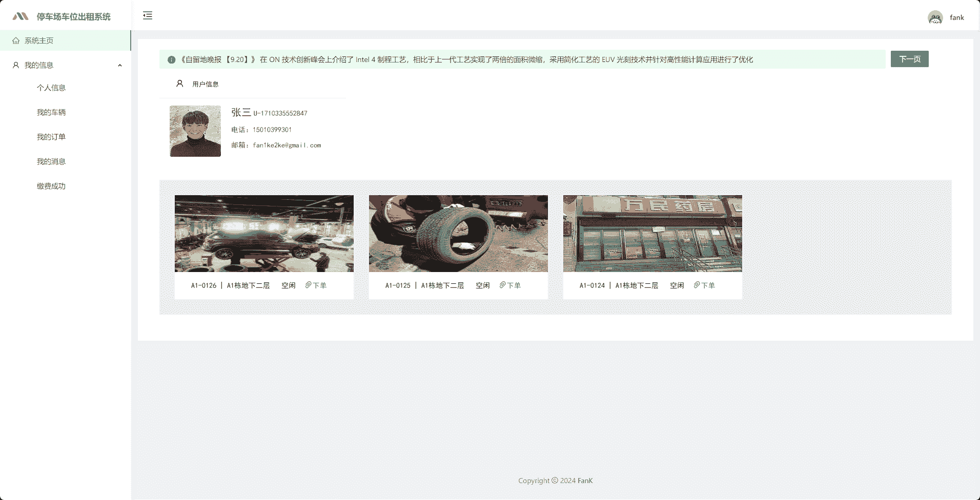This screenshot has width=980, height=500.
Task: Click A1栋地下二层 on the A1-0126 card
Action: pyautogui.click(x=249, y=285)
